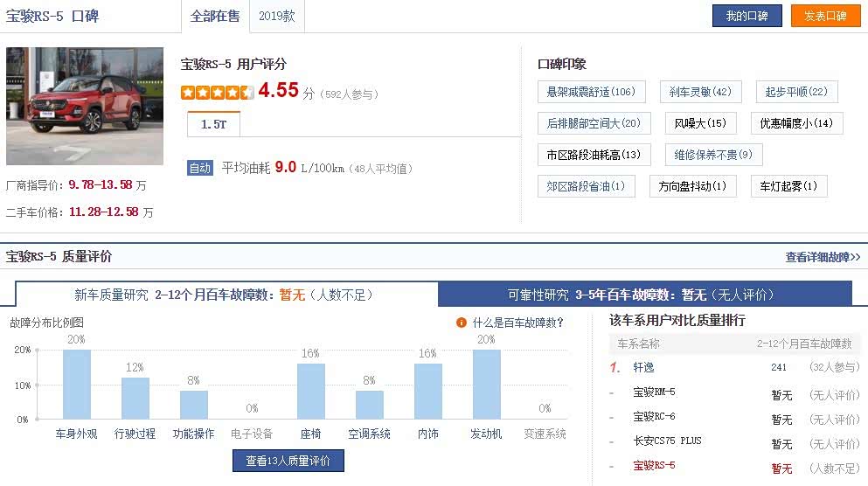Open the 全部在售 tab
The image size is (868, 486).
click(x=215, y=16)
